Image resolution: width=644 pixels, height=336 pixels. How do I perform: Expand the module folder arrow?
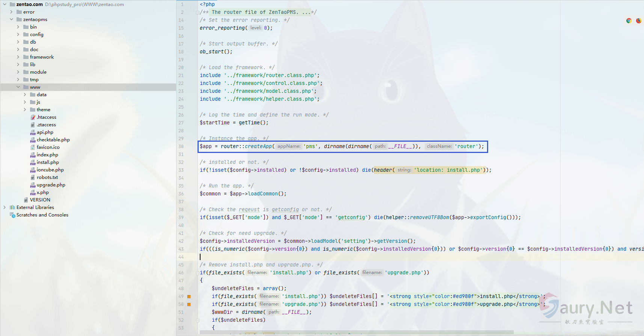(x=18, y=72)
